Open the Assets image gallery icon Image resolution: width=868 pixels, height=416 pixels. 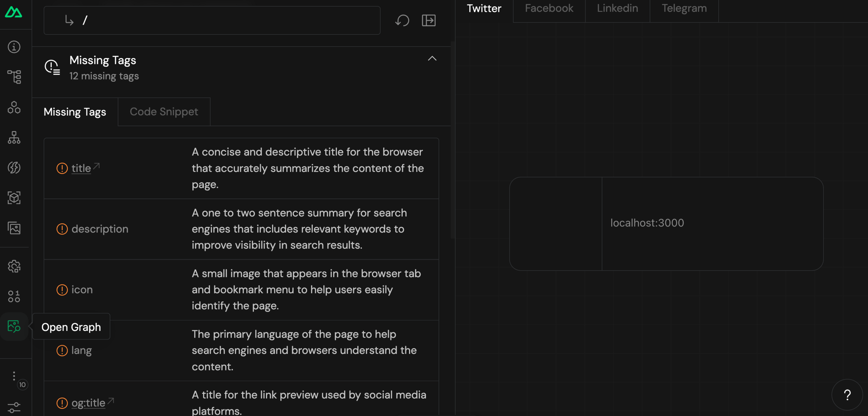14,228
